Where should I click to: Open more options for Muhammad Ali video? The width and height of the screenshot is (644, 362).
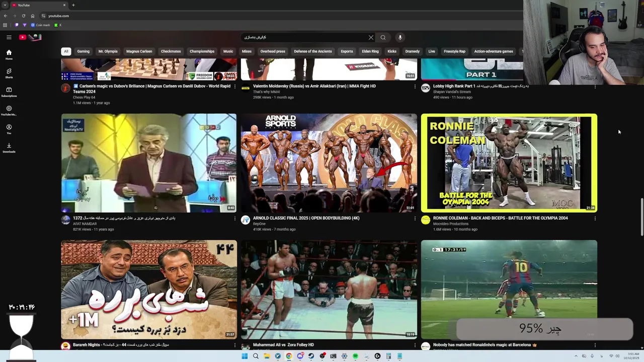(415, 345)
